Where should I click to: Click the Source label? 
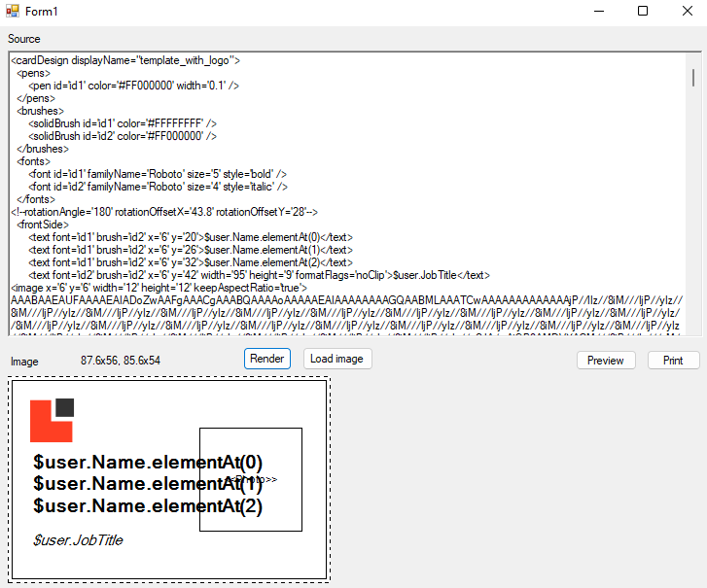pos(24,39)
